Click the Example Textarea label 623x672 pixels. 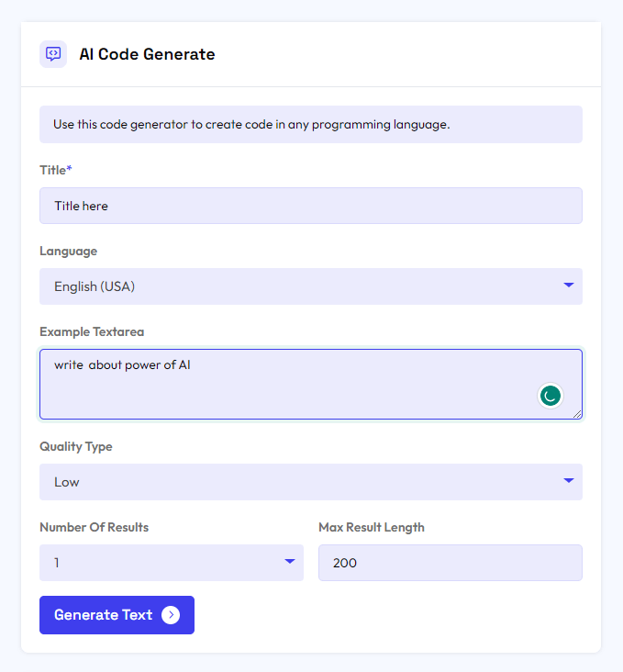[x=92, y=331]
